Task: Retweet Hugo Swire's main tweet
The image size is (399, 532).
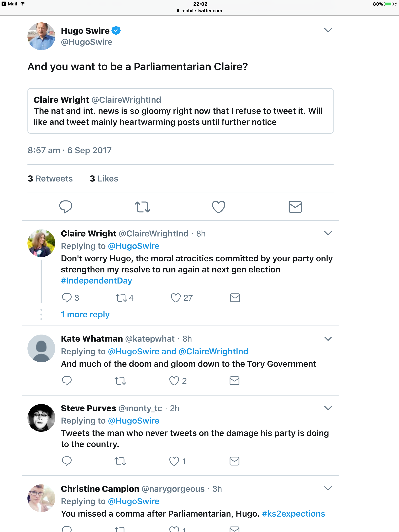Action: point(142,207)
